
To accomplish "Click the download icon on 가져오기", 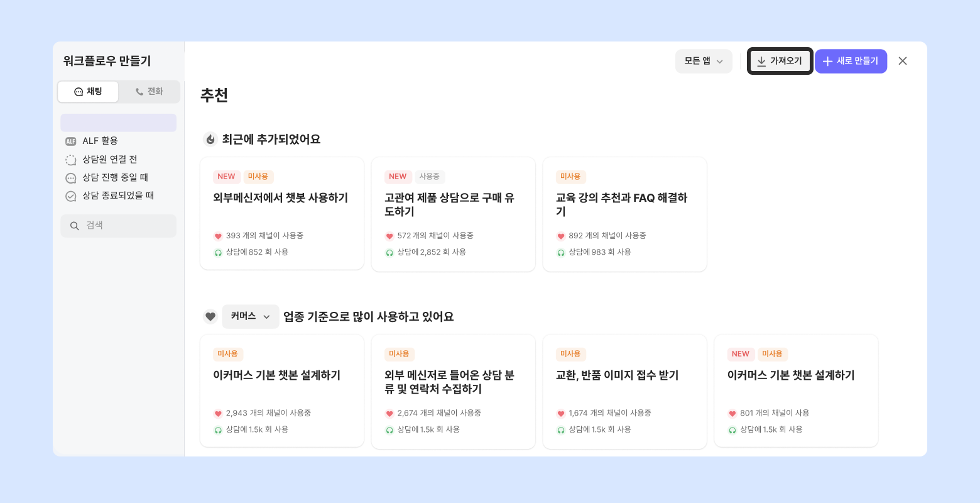I will click(x=761, y=61).
